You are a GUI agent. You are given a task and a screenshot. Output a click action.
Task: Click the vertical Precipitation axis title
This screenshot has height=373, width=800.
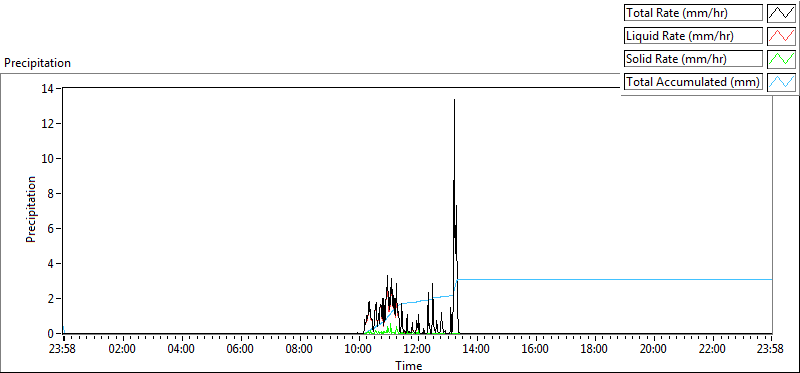point(31,209)
